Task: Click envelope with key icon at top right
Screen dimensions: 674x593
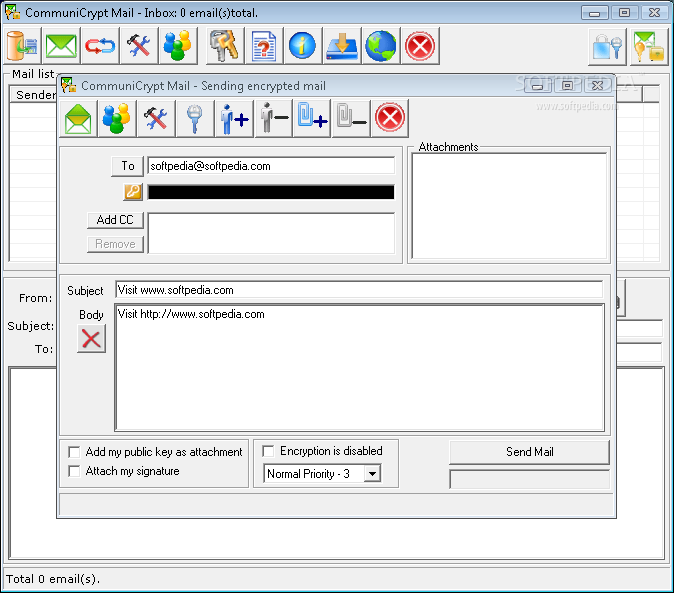Action: (x=649, y=47)
